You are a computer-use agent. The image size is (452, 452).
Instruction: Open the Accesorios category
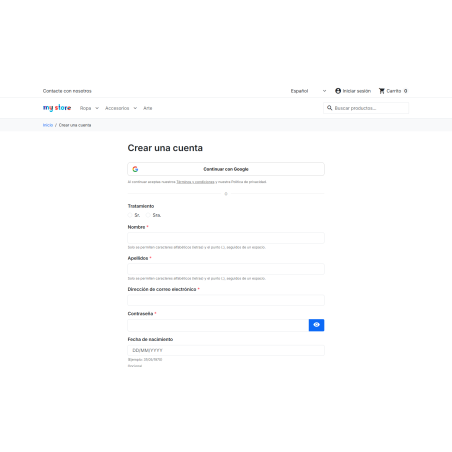pyautogui.click(x=117, y=108)
